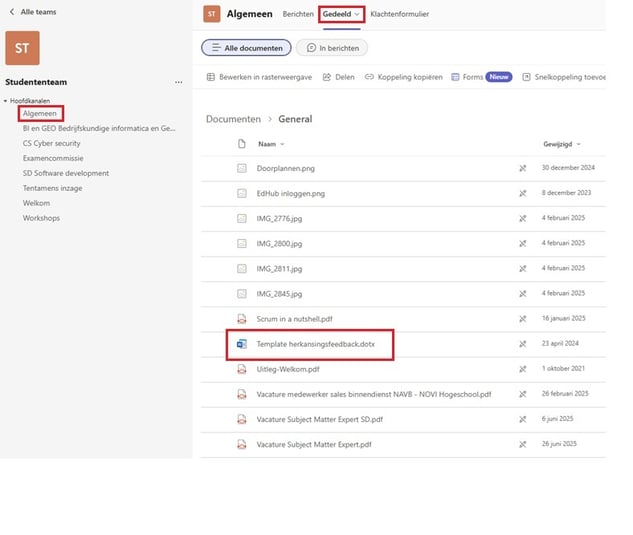Switch to the Berichten tab
The image size is (633, 535).
point(298,14)
